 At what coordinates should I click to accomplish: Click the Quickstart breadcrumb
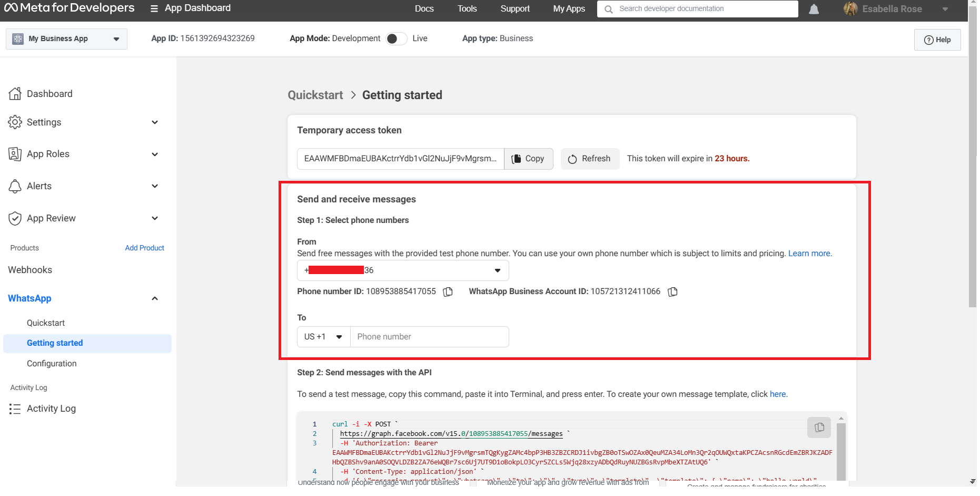tap(315, 95)
